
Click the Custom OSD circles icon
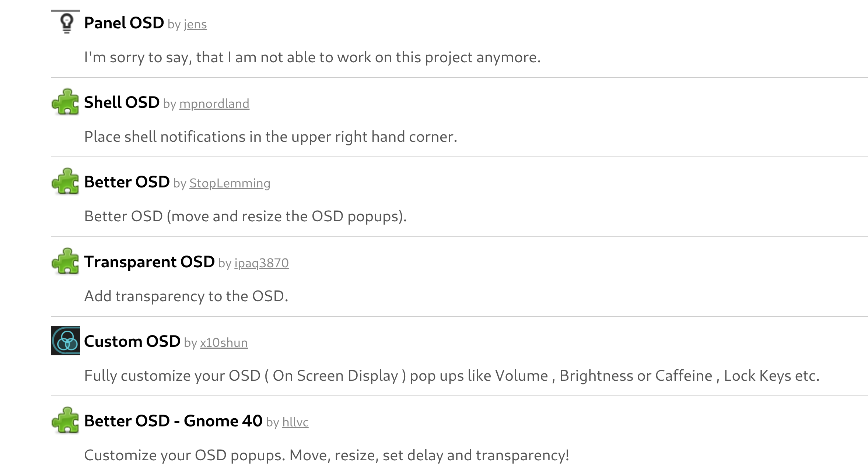[x=66, y=341]
